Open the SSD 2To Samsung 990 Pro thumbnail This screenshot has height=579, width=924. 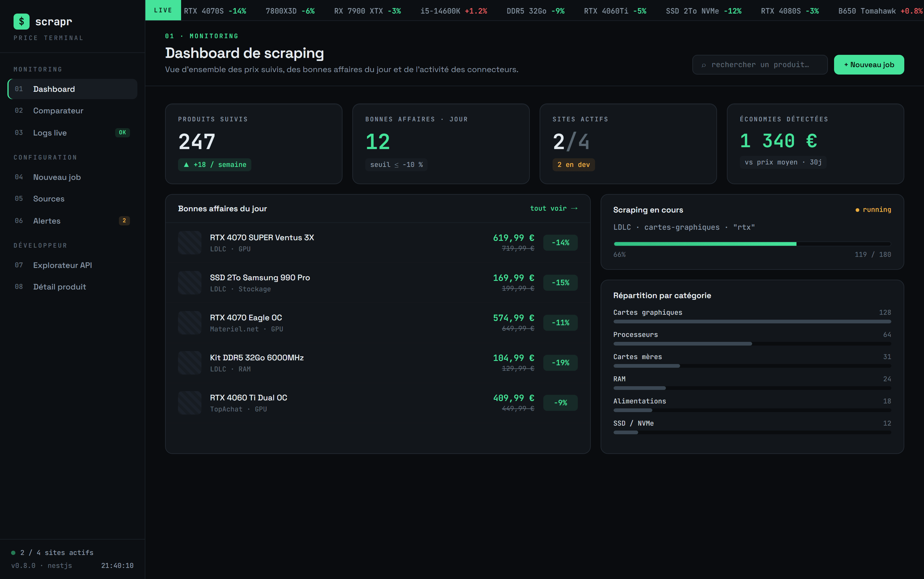pyautogui.click(x=189, y=283)
